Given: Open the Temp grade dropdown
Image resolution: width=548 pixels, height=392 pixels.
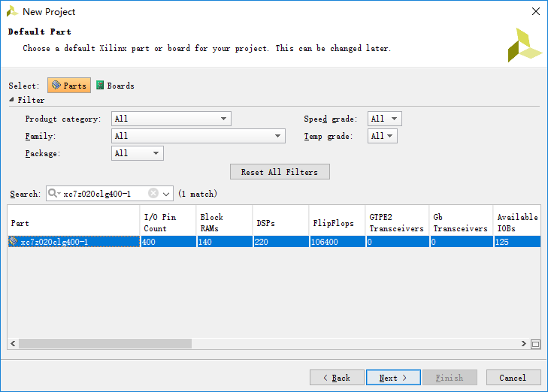Looking at the screenshot, I should click(x=382, y=136).
